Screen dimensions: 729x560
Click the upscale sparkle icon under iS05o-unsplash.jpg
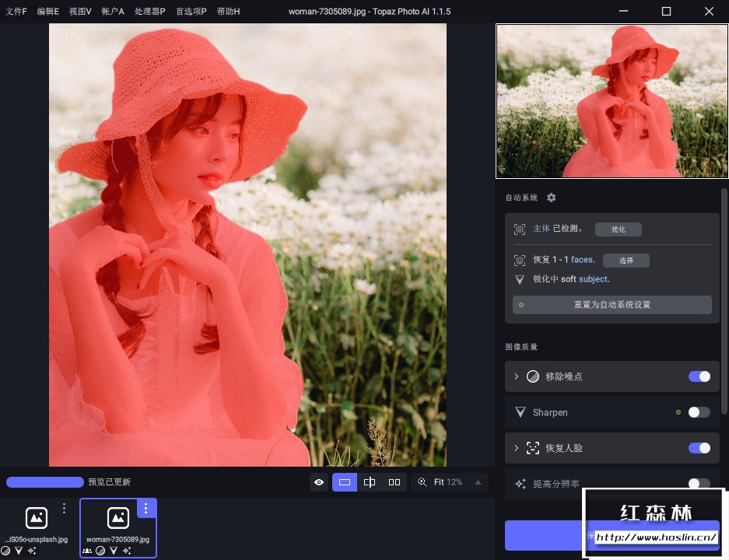tap(32, 551)
